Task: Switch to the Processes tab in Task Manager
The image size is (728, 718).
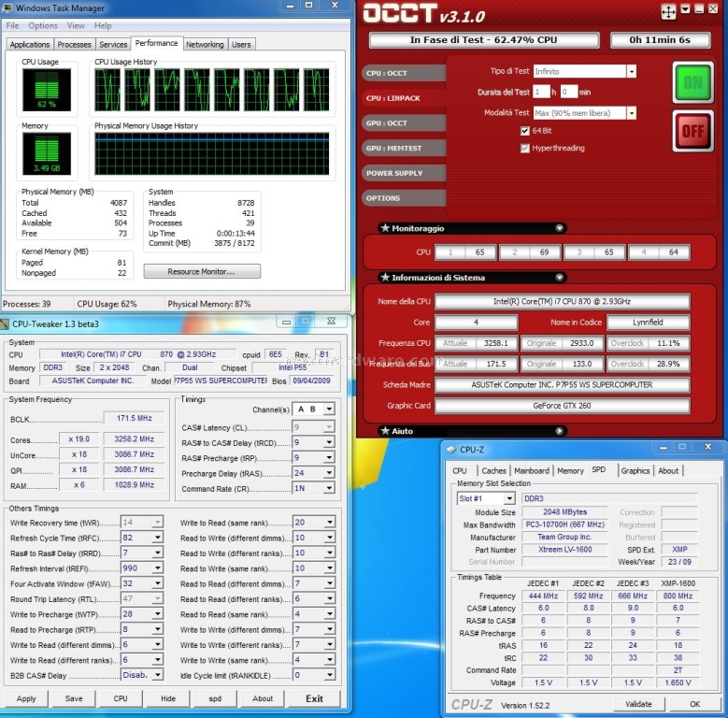Action: (x=74, y=45)
